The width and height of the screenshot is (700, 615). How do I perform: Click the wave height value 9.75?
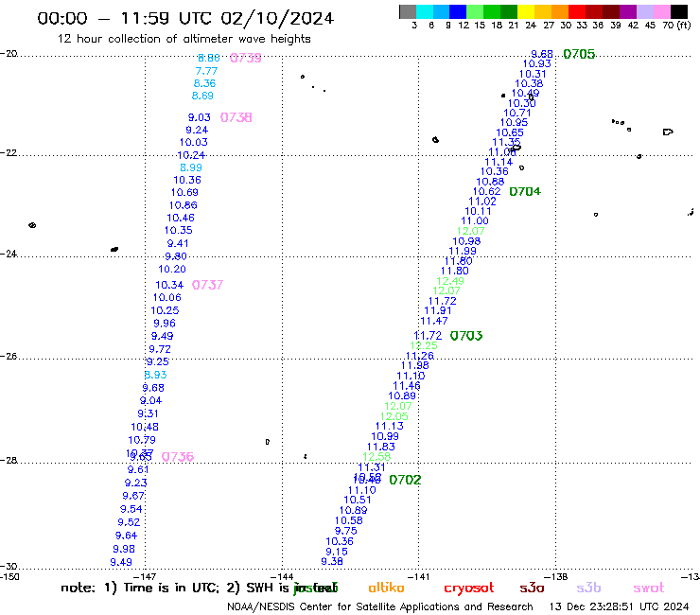coord(346,531)
